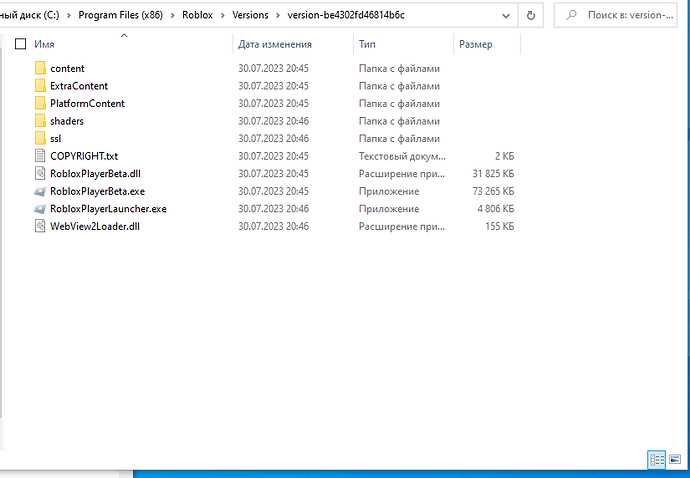
Task: Click Текстовый докум... type cell
Action: (x=402, y=156)
